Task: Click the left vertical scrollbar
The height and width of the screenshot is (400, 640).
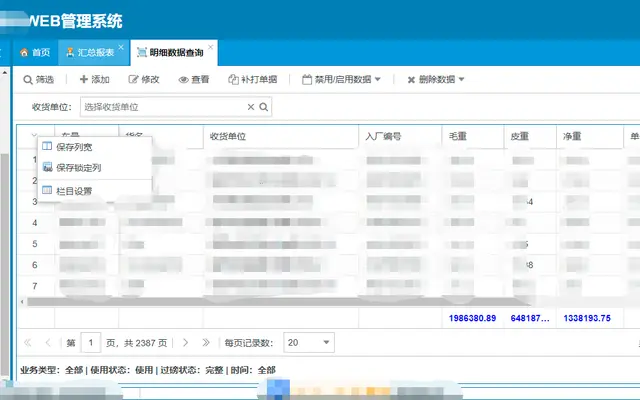Action: (4, 265)
